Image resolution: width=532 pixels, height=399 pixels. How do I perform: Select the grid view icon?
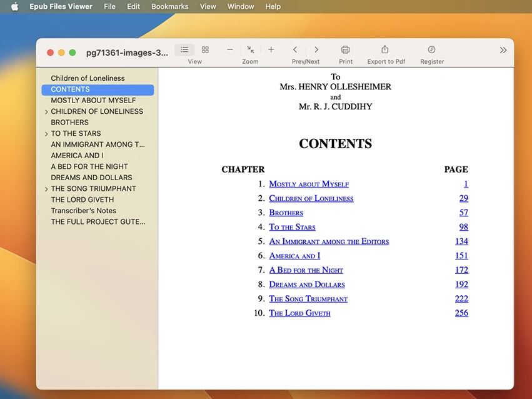pos(205,49)
